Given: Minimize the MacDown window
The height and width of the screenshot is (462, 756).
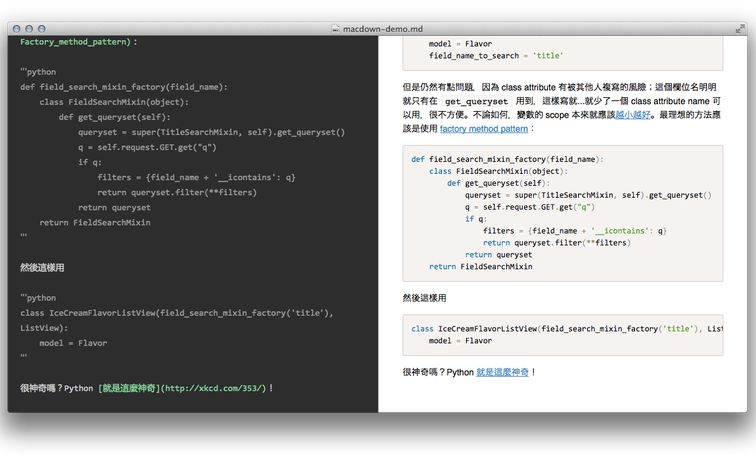Looking at the screenshot, I should (28, 29).
